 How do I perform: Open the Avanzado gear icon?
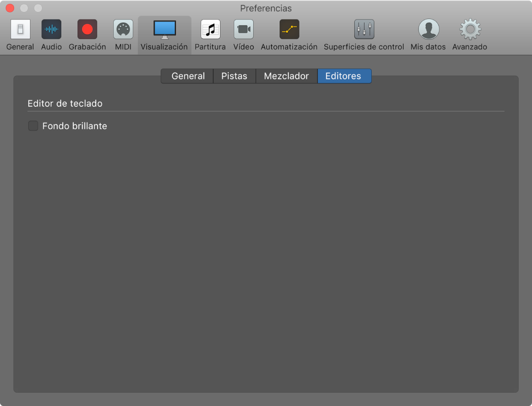click(470, 30)
